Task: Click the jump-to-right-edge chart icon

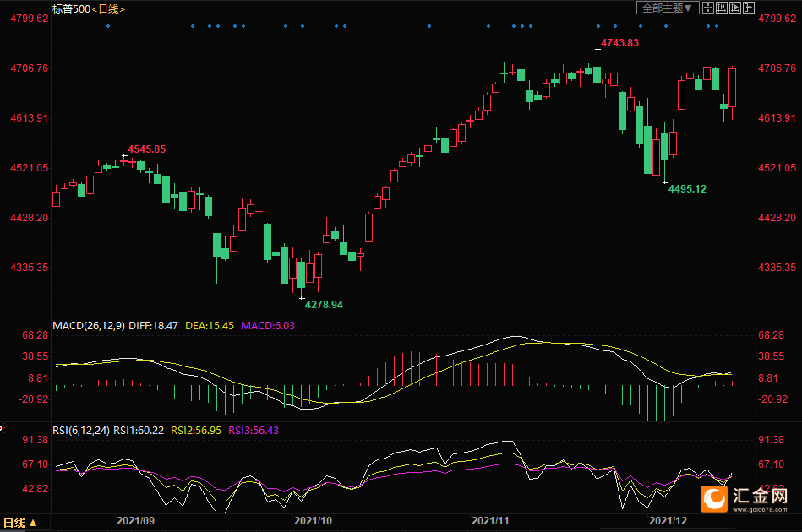Action: 748,8
